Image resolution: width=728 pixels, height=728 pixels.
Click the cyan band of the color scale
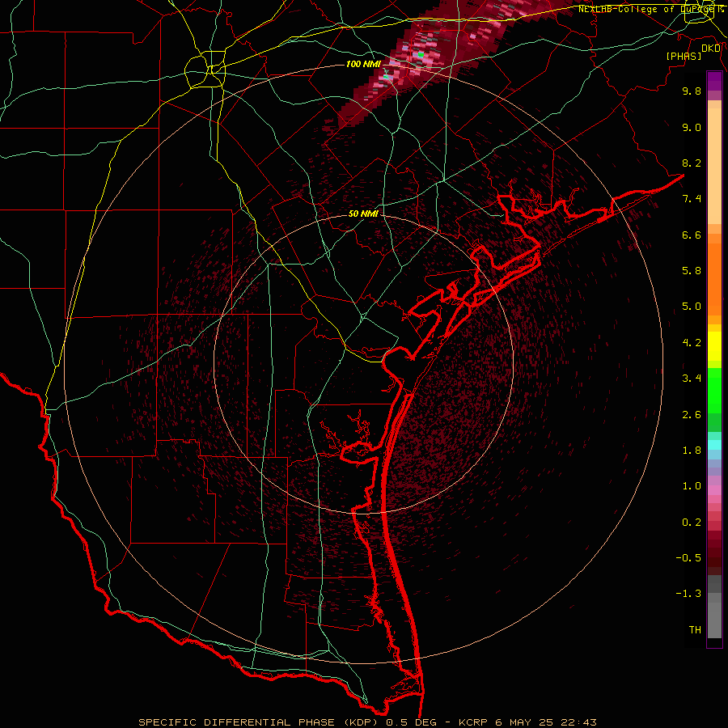714,445
